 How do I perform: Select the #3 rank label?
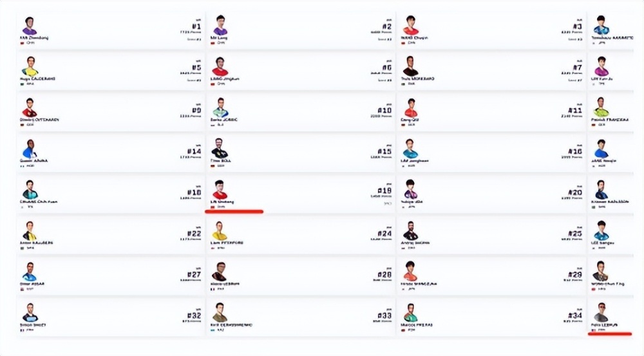577,26
